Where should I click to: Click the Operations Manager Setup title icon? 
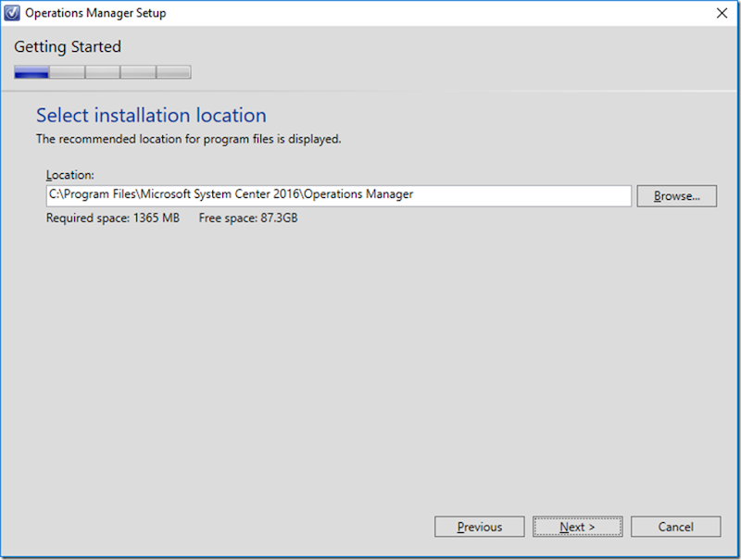click(x=12, y=13)
